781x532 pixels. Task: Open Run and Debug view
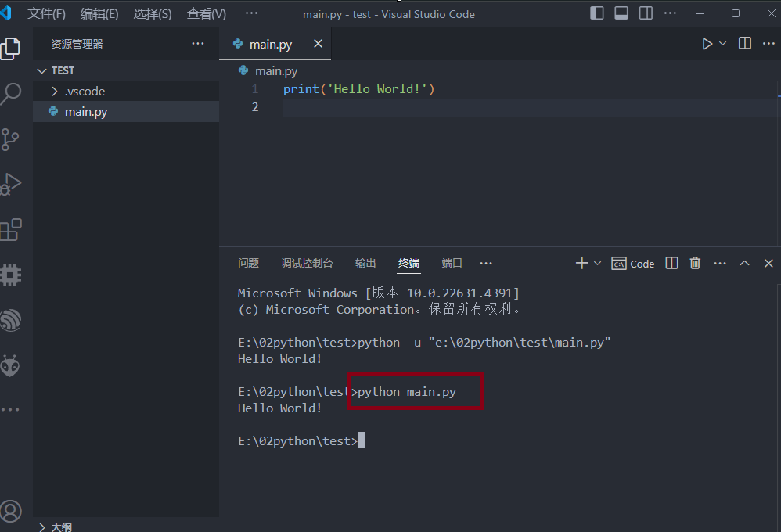point(11,184)
